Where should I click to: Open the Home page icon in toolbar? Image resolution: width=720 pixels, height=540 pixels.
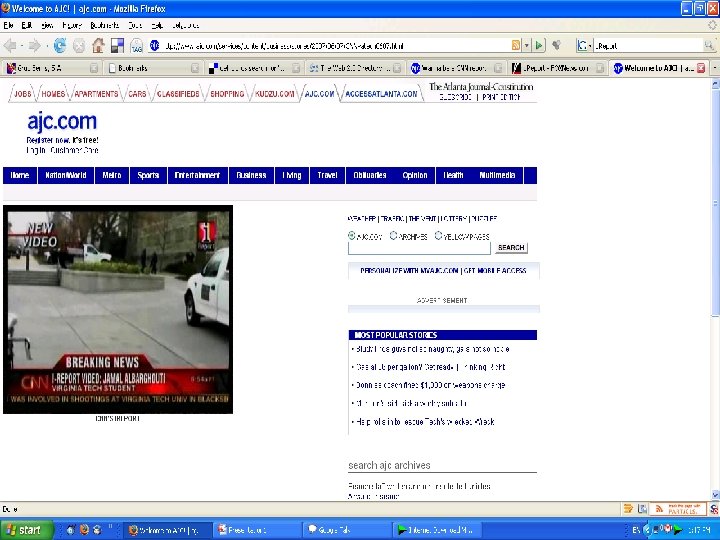[98, 45]
